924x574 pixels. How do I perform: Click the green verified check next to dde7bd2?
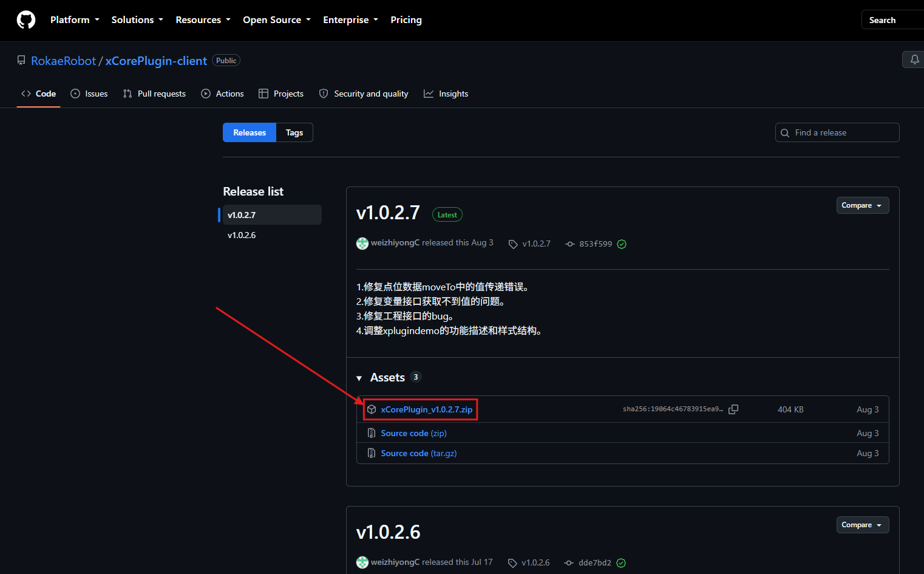tap(621, 563)
